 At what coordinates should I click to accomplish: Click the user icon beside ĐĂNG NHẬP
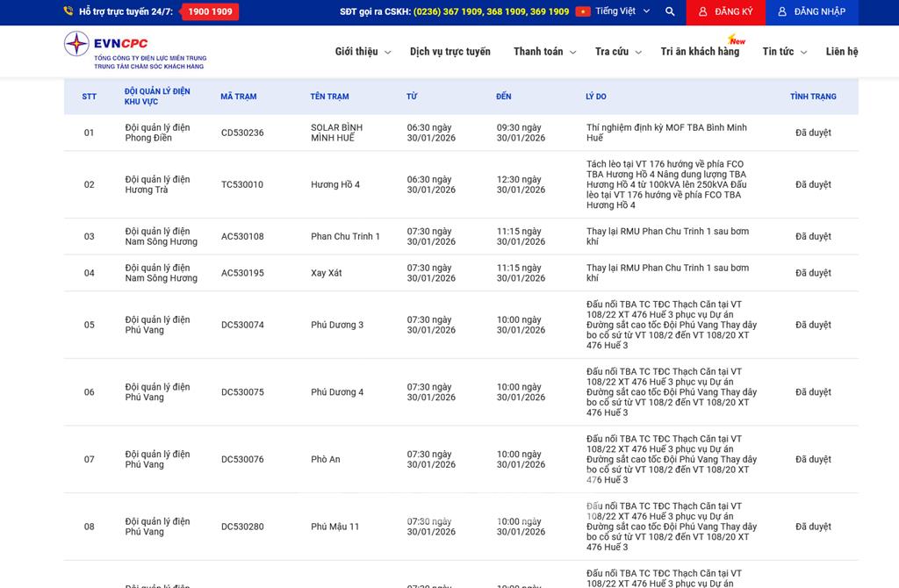coord(781,11)
